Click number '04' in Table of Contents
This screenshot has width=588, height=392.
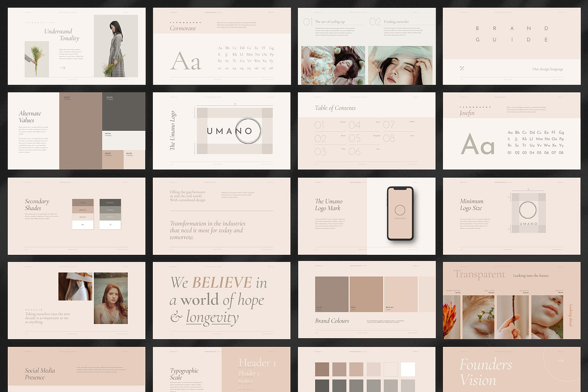click(x=354, y=125)
